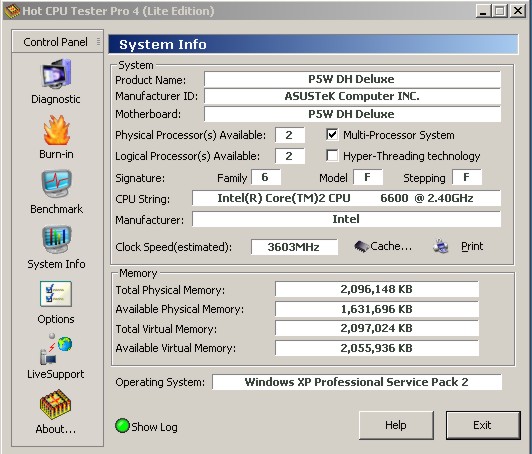Click the Exit button

[x=483, y=425]
